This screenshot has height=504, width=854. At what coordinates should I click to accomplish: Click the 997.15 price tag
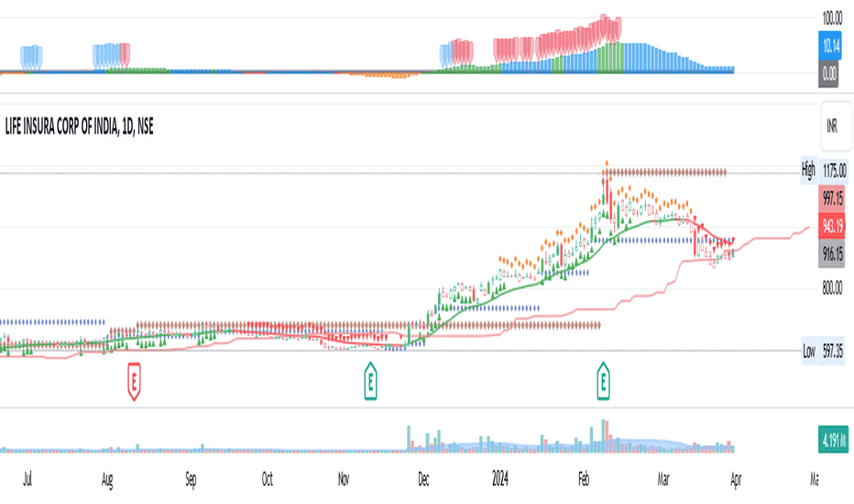click(x=832, y=198)
